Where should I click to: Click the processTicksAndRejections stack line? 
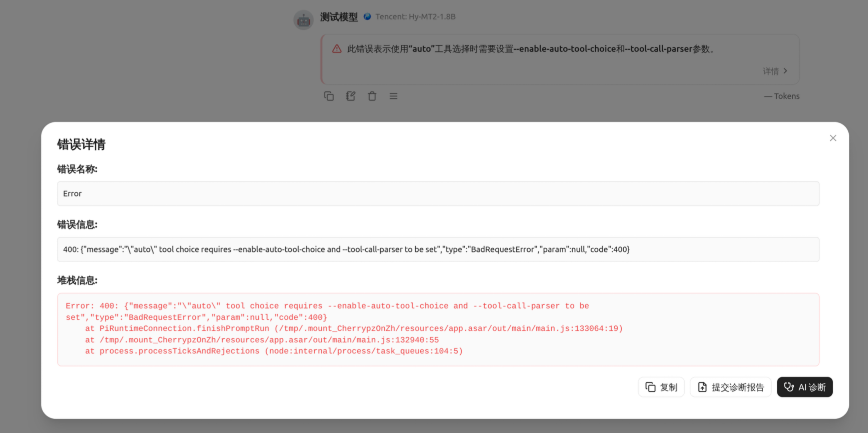tap(274, 351)
